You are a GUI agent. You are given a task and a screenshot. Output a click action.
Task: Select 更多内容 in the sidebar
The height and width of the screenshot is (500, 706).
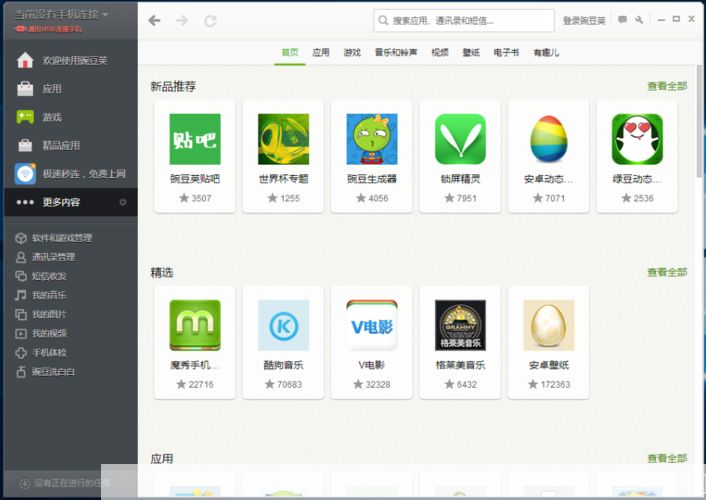71,202
